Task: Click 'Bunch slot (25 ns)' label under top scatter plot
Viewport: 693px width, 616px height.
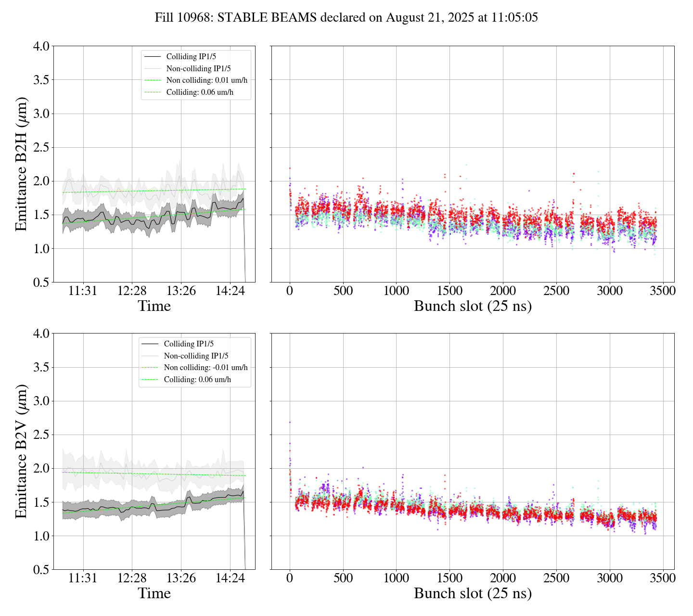Action: [x=473, y=306]
